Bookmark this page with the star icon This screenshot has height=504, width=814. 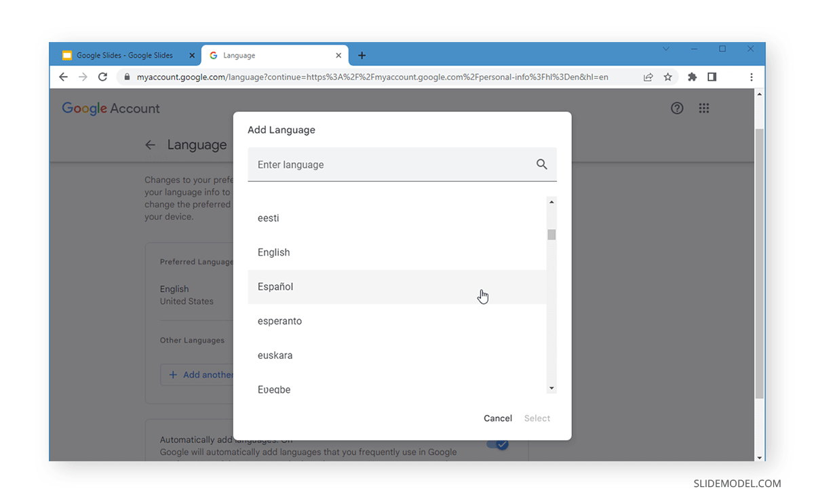[x=668, y=77]
